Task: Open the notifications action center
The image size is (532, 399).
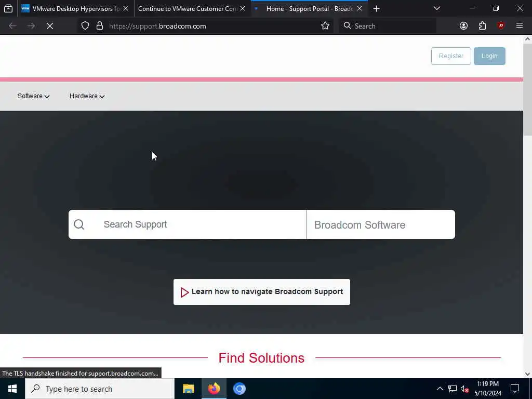Action: click(x=515, y=389)
